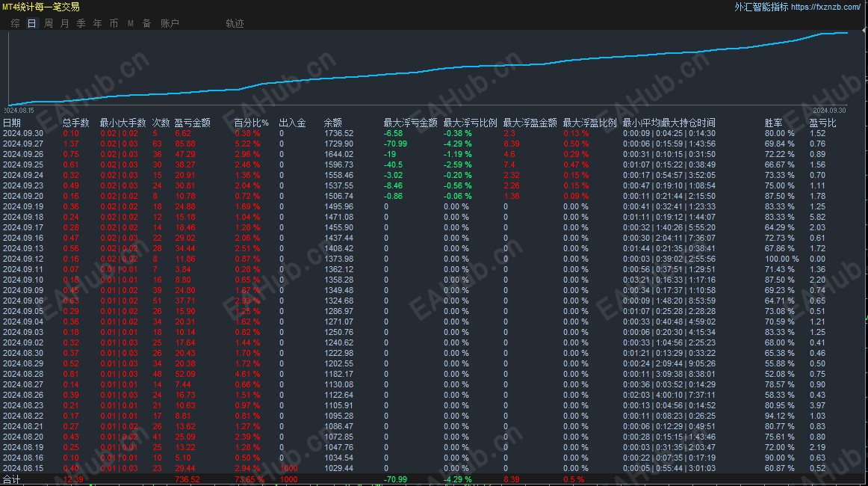Click win rate 94.12 %
Viewport: 868px width, 486px height.
tap(779, 416)
